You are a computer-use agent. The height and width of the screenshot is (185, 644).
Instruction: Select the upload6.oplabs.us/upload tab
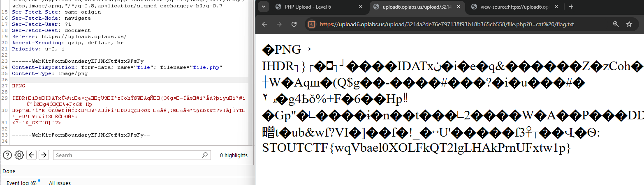coord(417,7)
